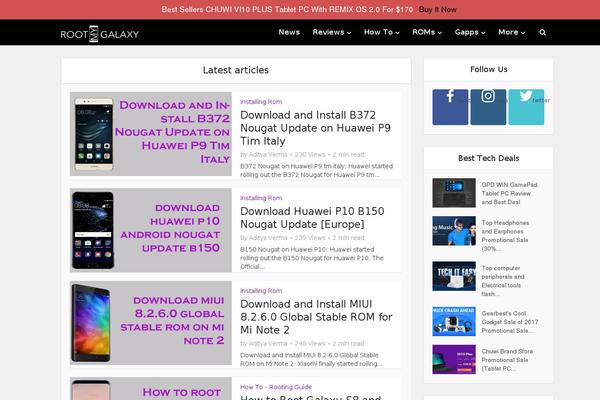Expand the ROMs dropdown menu
This screenshot has width=600, height=400.
click(427, 32)
